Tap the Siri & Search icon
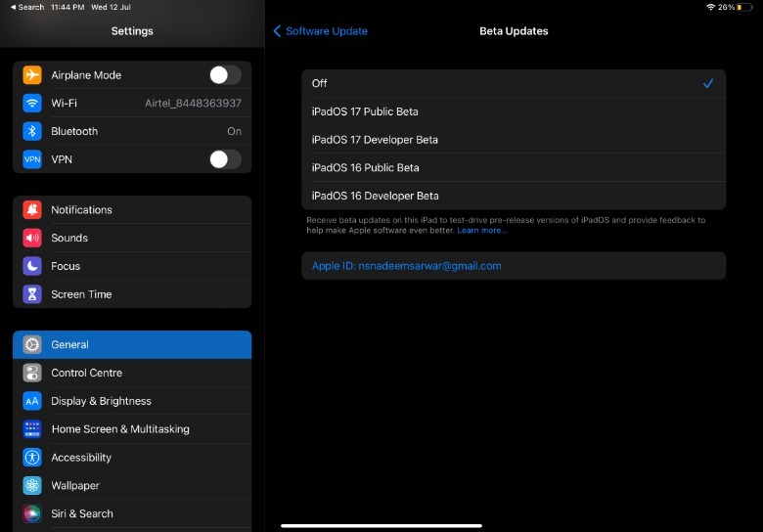The image size is (763, 532). click(32, 513)
